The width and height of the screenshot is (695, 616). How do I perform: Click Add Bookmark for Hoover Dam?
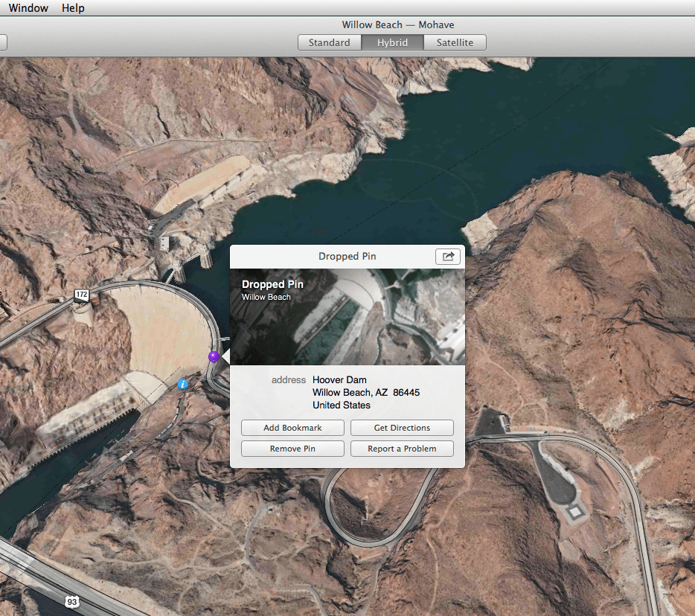(x=292, y=428)
